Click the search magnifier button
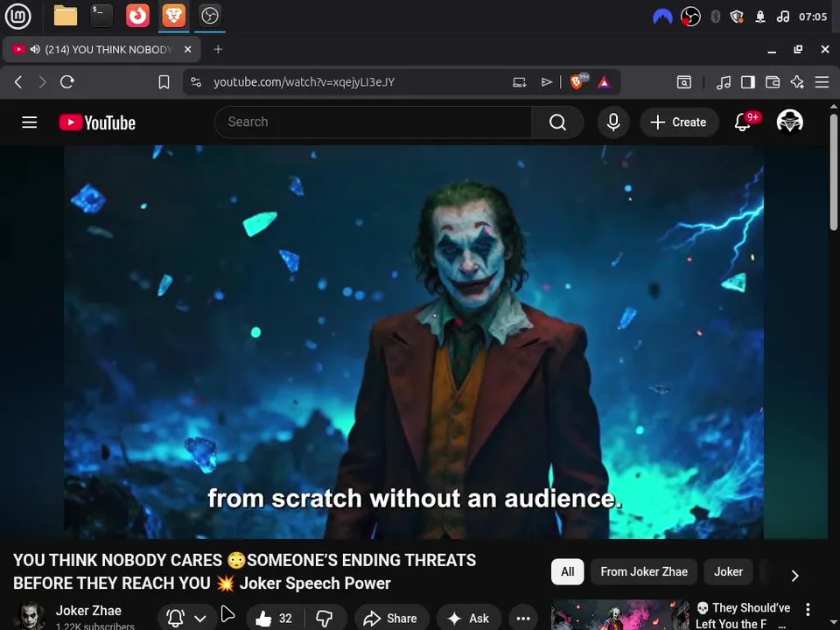The width and height of the screenshot is (840, 630). point(557,122)
